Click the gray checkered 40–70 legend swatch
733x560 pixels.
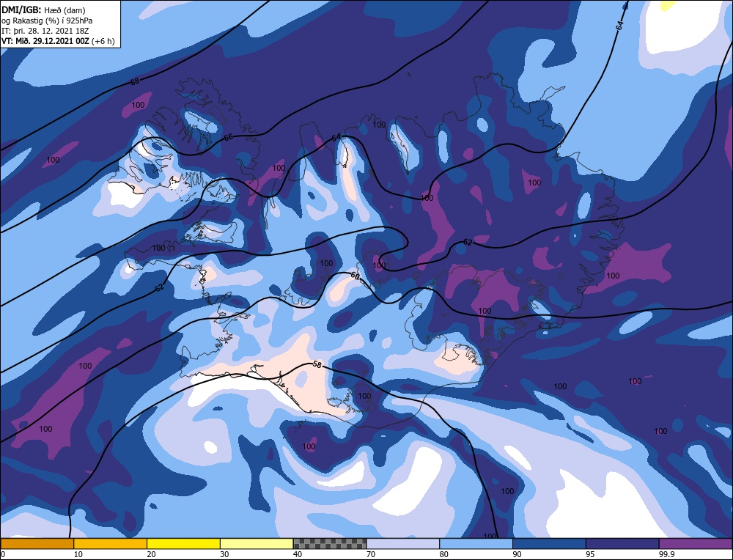[330, 543]
